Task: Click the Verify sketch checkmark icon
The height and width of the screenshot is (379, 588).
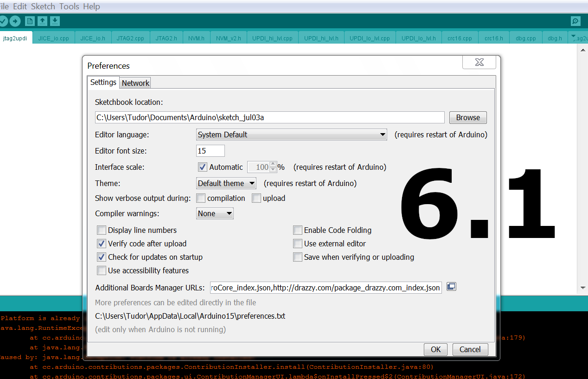Action: point(3,21)
